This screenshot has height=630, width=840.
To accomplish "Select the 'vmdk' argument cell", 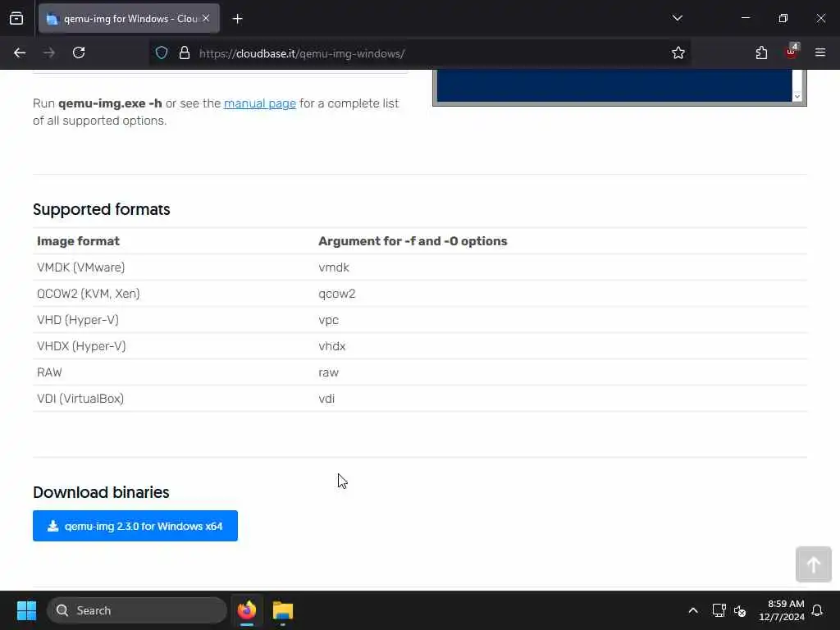I will pos(334,267).
